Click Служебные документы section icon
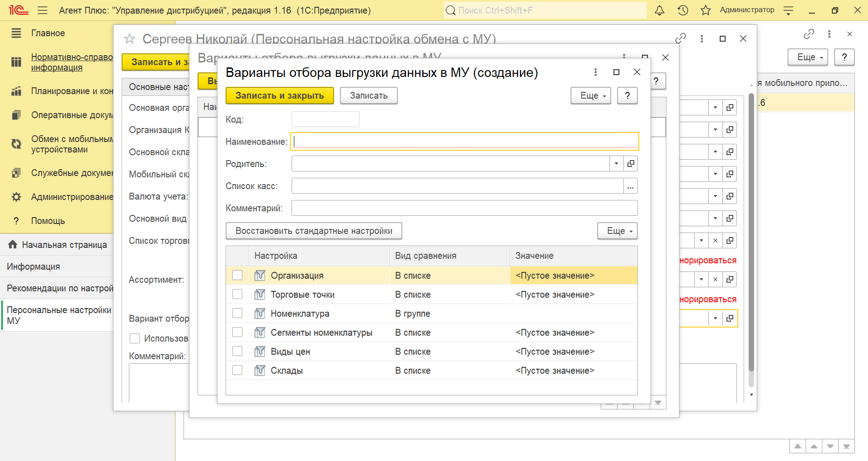This screenshot has height=461, width=868. click(16, 173)
